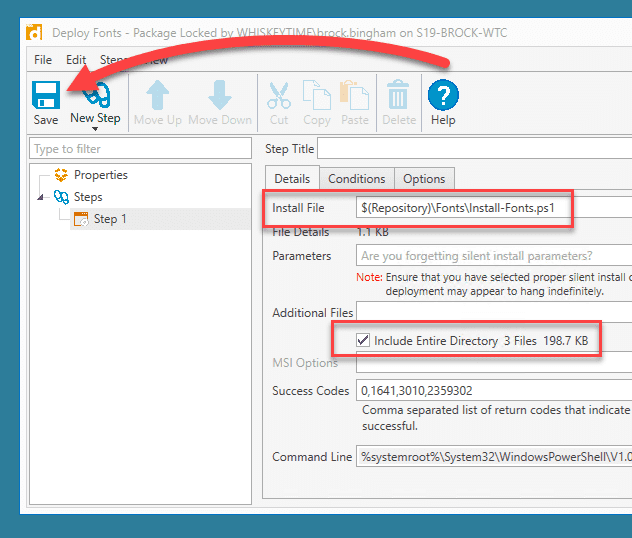The width and height of the screenshot is (632, 538).
Task: Click the '198.7 KB' directory size text
Action: point(565,341)
